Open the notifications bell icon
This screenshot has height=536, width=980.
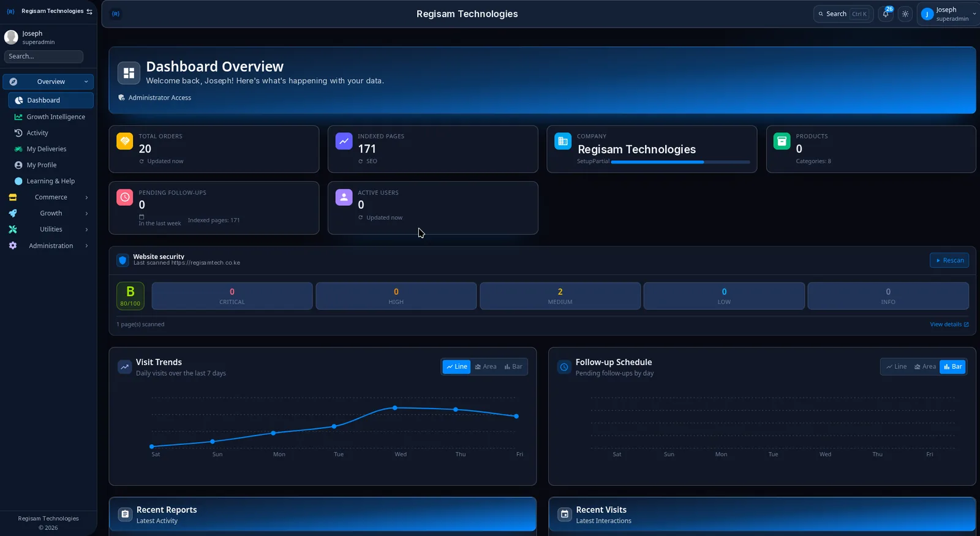886,14
